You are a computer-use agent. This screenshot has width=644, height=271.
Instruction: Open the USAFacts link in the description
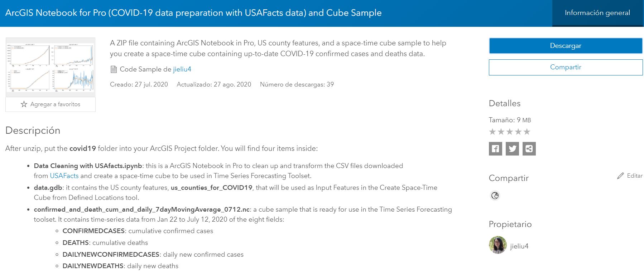point(65,176)
